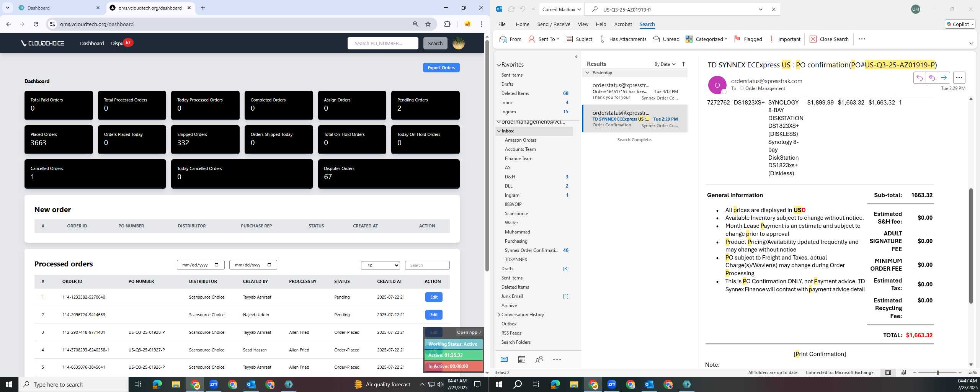The width and height of the screenshot is (980, 392).
Task: Click Export Orders button
Action: tap(441, 68)
